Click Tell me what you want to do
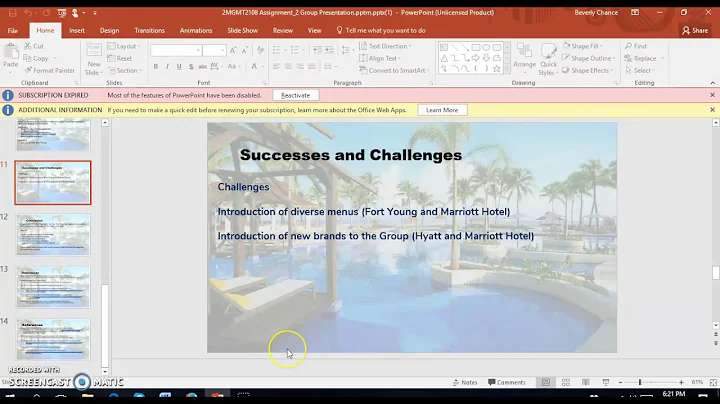 381,30
